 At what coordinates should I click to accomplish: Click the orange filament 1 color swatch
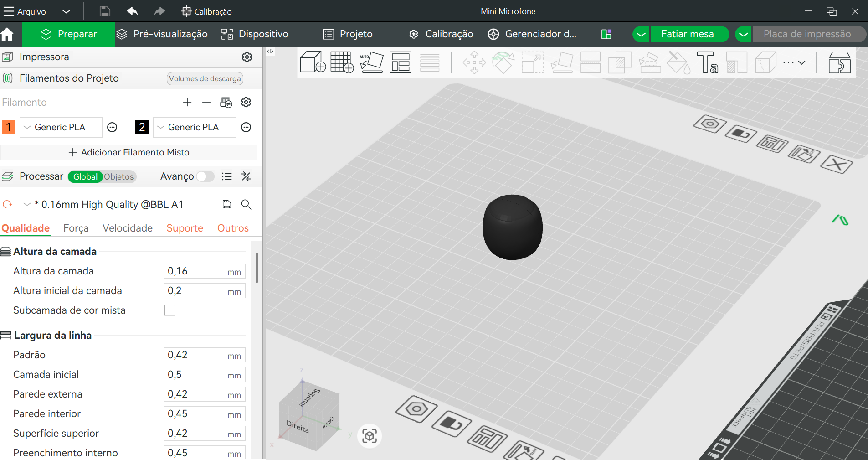(x=9, y=127)
